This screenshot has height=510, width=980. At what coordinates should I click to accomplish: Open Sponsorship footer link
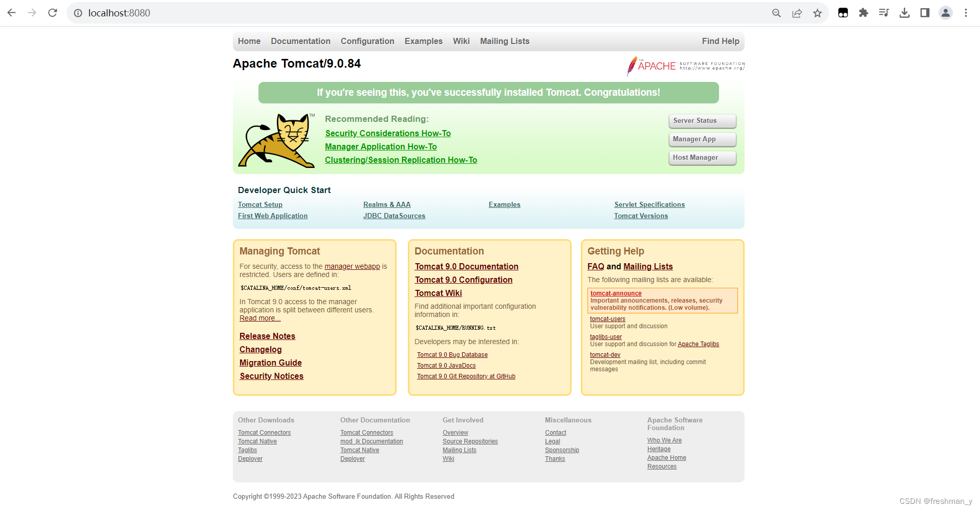point(562,450)
